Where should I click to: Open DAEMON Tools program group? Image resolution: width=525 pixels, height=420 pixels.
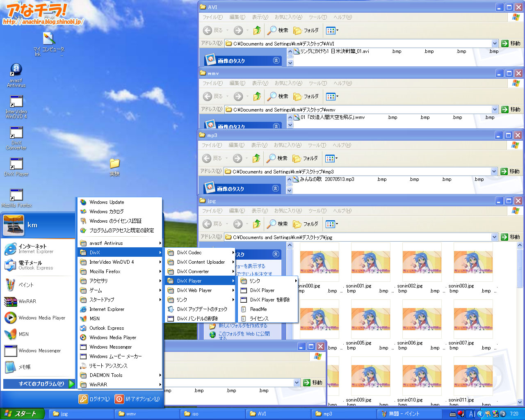pos(120,375)
